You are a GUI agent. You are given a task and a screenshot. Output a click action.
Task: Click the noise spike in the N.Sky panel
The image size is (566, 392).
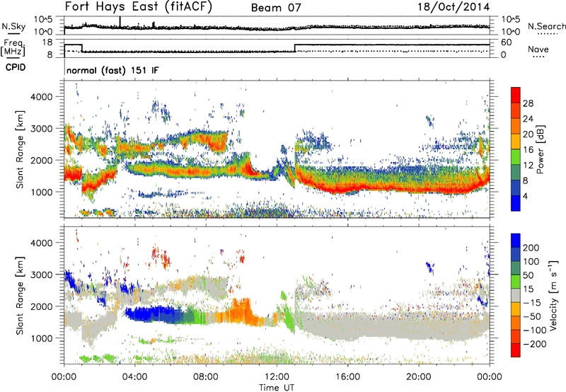[120, 22]
